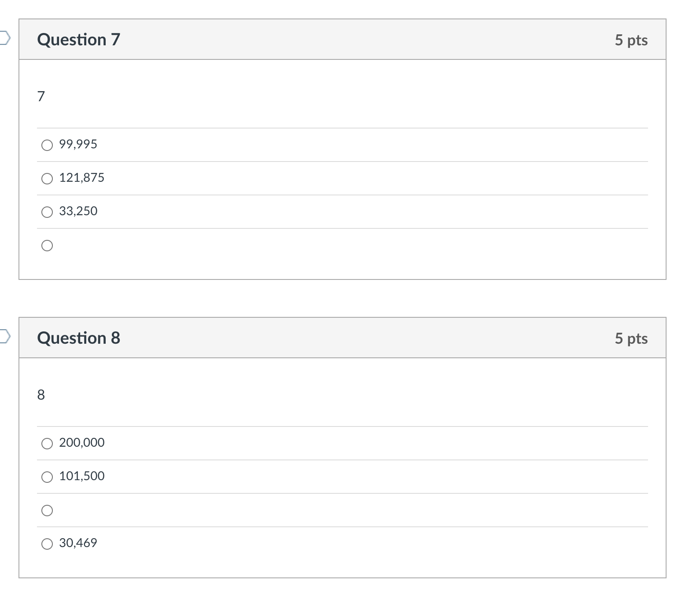Click the 99,995 answer label text
This screenshot has height=599, width=700.
click(78, 144)
